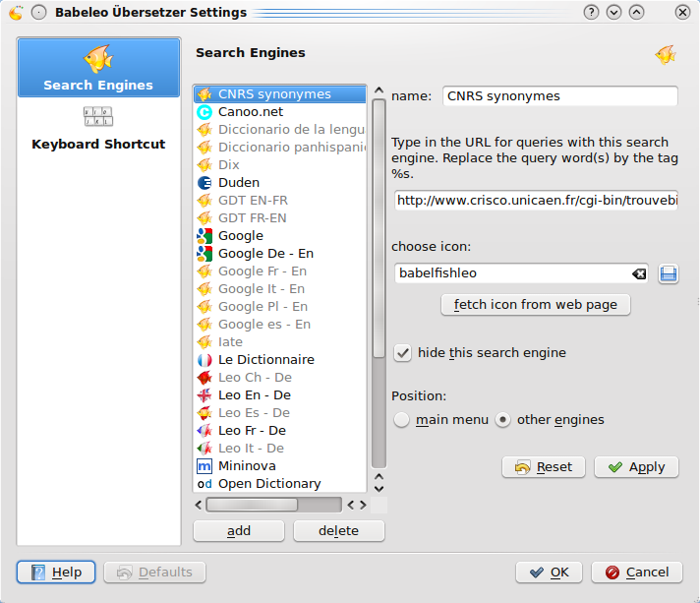700x603 pixels.
Task: Click the Reset button
Action: click(544, 467)
